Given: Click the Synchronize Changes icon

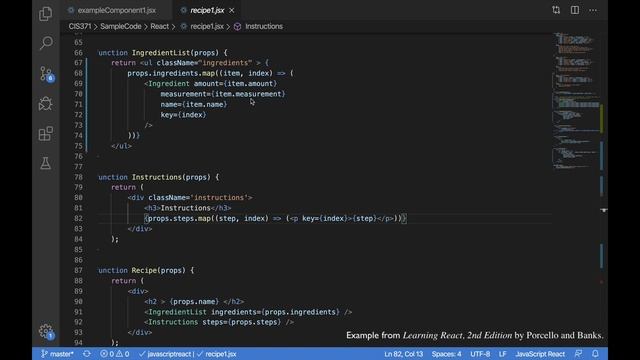Looking at the screenshot, I should (x=87, y=354).
